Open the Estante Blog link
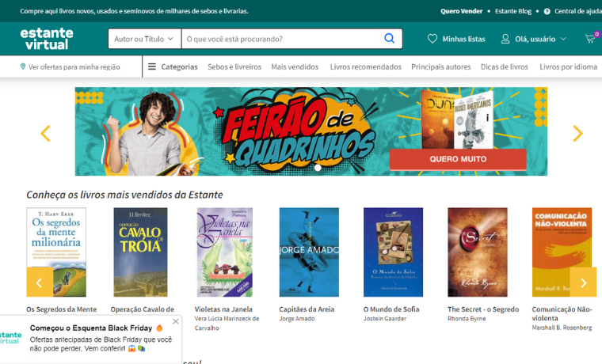Image resolution: width=602 pixels, height=364 pixels. [x=513, y=11]
